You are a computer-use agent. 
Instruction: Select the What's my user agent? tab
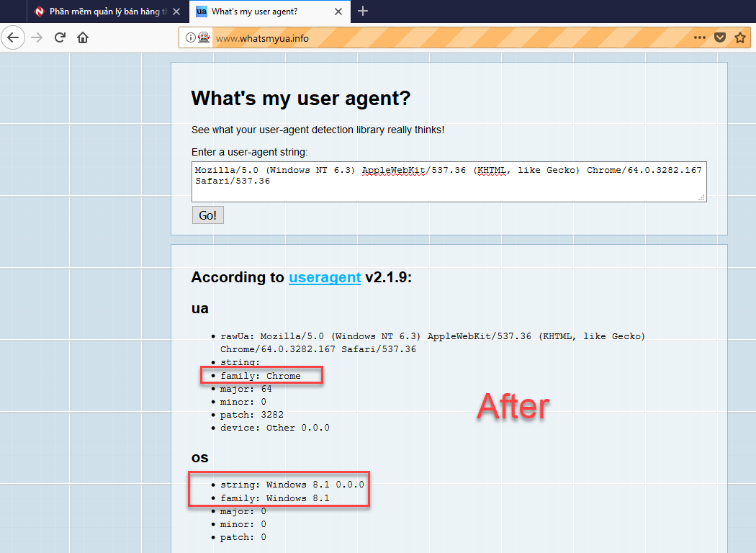pyautogui.click(x=270, y=12)
